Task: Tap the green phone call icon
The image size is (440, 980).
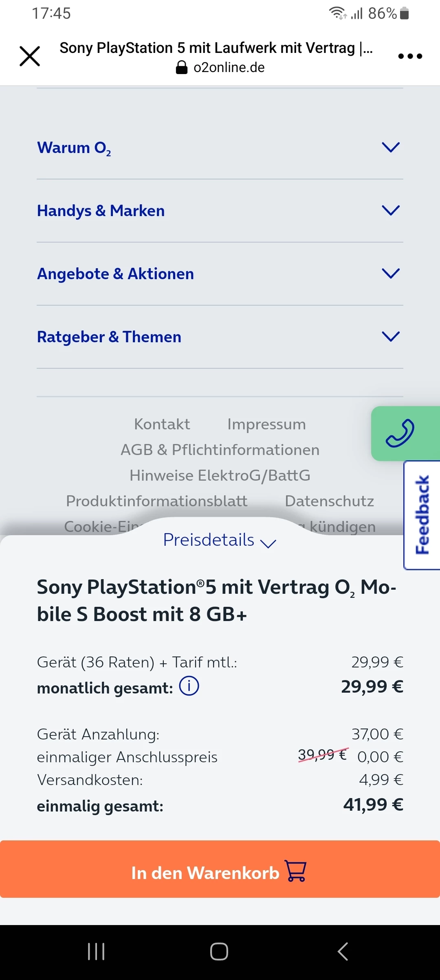Action: (400, 433)
